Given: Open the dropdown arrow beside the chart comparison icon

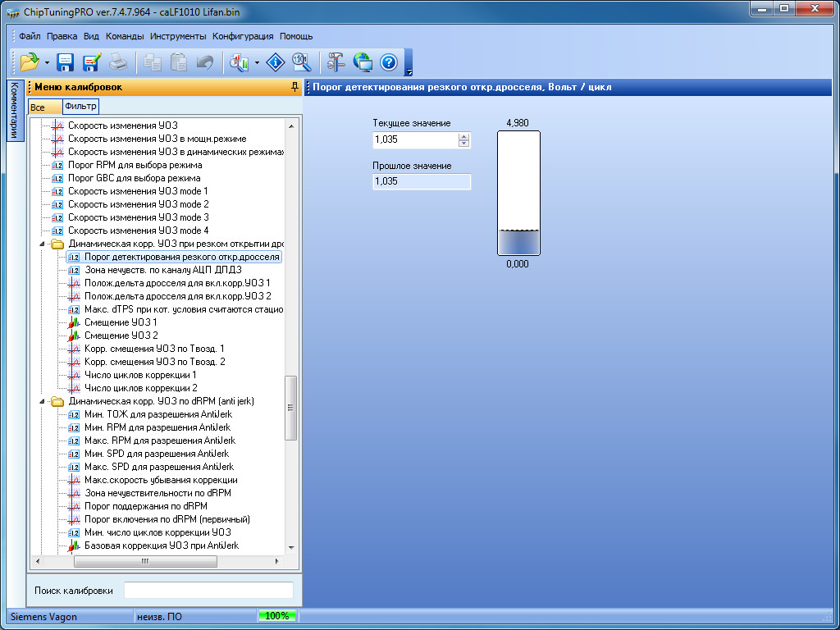Looking at the screenshot, I should 258,62.
